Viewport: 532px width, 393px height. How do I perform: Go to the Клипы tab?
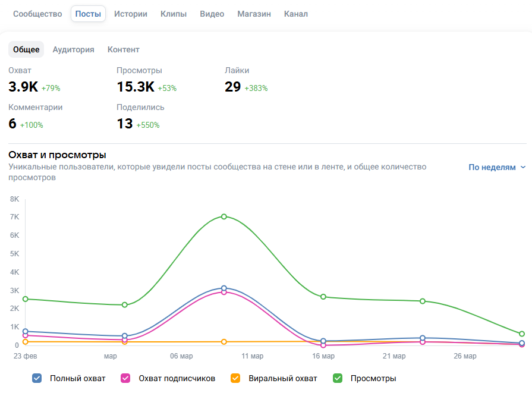pyautogui.click(x=174, y=14)
